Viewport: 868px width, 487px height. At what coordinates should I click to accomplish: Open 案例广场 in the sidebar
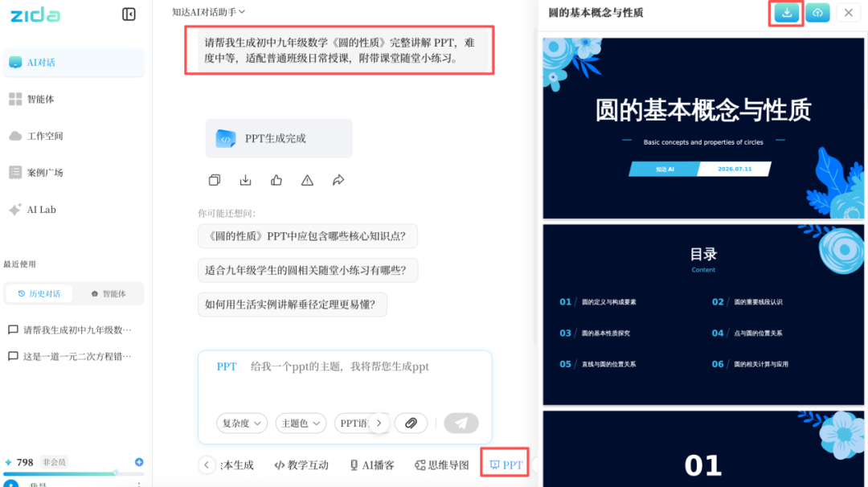pyautogui.click(x=74, y=172)
